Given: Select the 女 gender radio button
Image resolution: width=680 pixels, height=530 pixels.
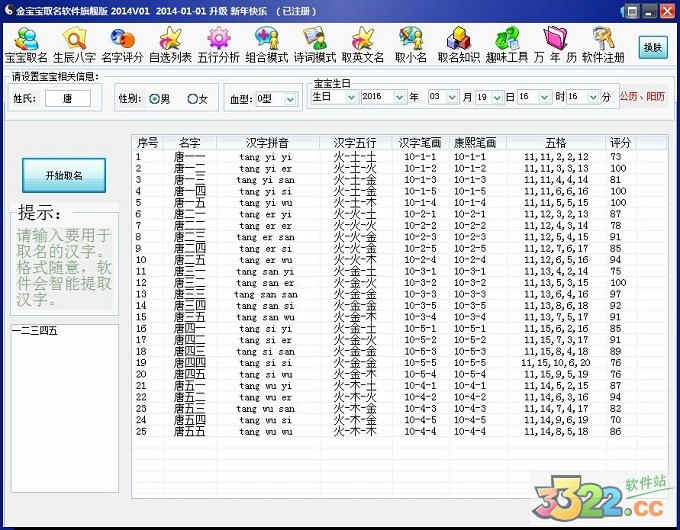Looking at the screenshot, I should [x=193, y=99].
